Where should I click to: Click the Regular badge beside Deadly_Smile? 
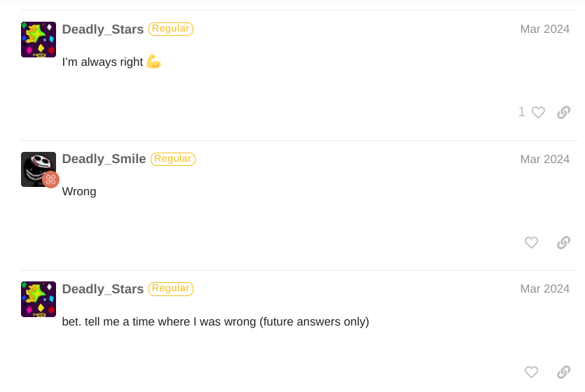[173, 159]
